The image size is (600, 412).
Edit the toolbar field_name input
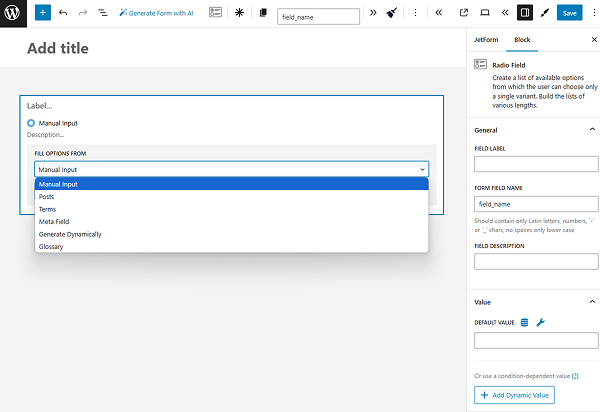(318, 17)
